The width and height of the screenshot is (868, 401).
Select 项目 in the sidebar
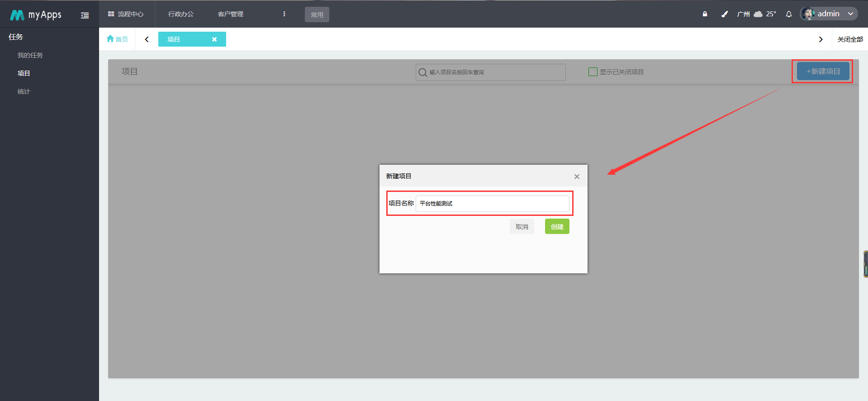pos(24,73)
